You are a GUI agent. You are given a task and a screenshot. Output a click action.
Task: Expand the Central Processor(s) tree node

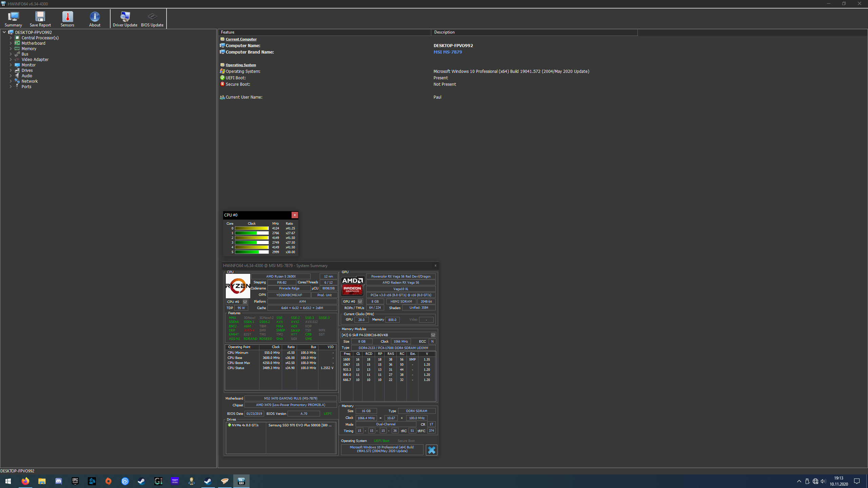[x=11, y=38]
